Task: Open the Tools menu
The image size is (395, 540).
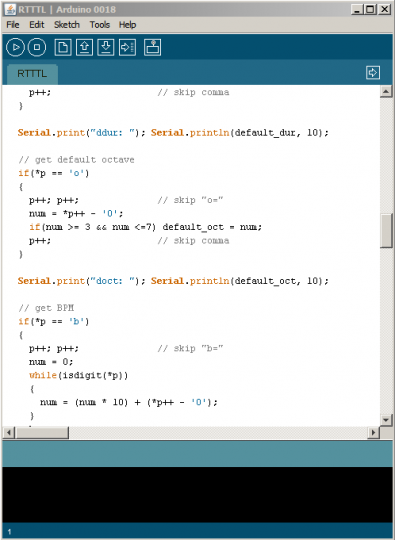Action: 100,25
